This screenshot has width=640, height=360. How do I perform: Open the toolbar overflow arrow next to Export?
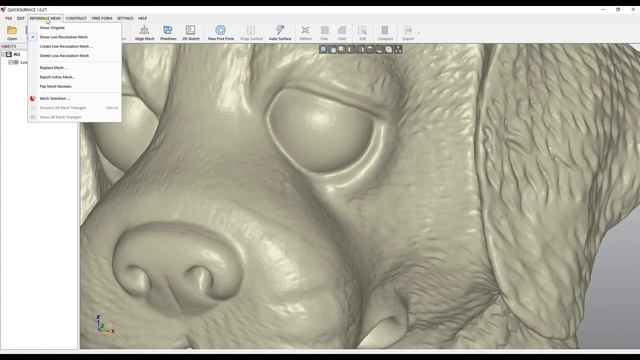(x=419, y=33)
